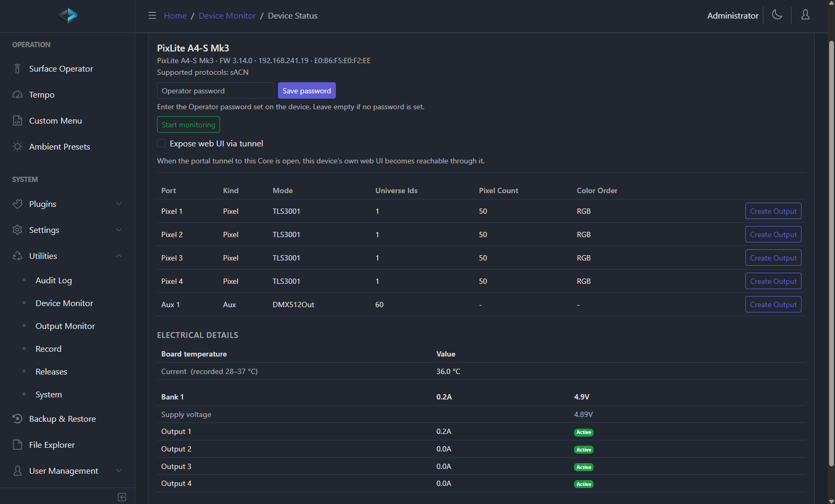The image size is (835, 504).
Task: Click the Backup & Restore icon
Action: coord(18,419)
